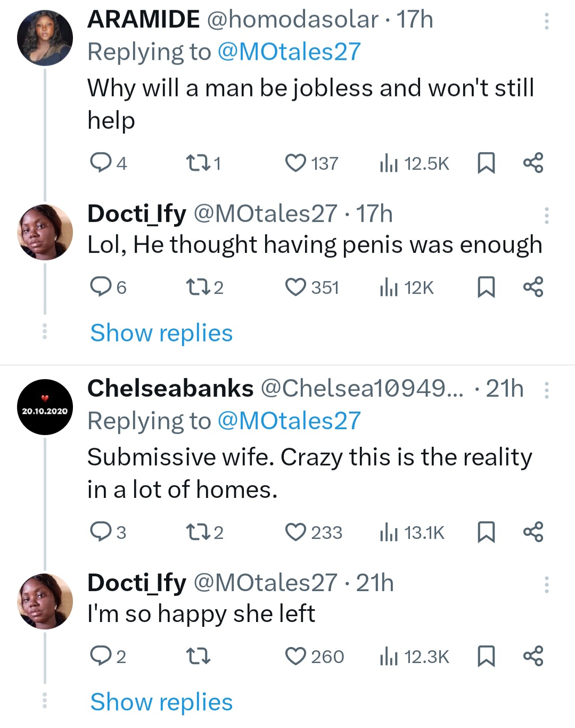Open more options on Docti_Ify's 21h tweet
575x728 pixels.
click(546, 584)
